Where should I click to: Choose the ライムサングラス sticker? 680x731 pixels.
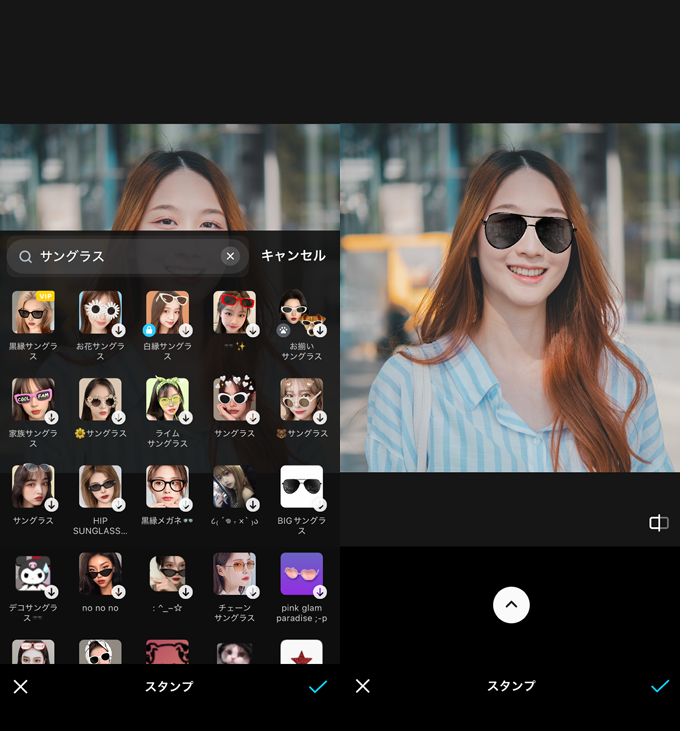(x=167, y=400)
